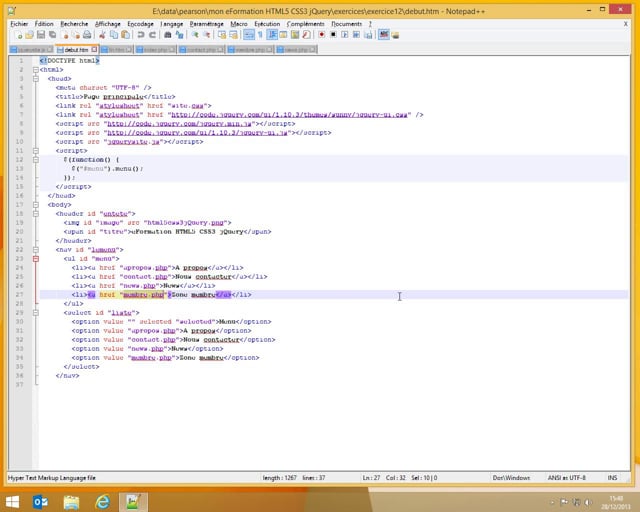
Task: Cut selection with the scissors icon
Action: click(x=102, y=35)
